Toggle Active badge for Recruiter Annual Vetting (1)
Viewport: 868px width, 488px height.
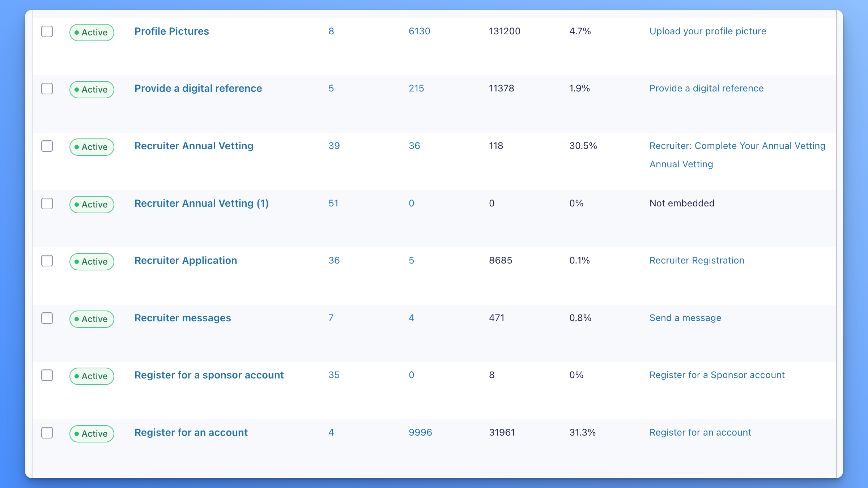point(92,205)
